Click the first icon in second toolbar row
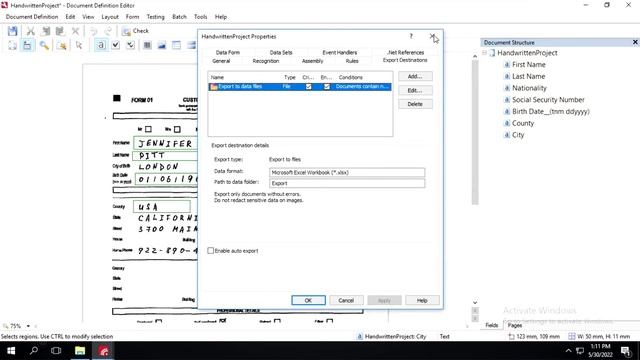The image size is (640, 360). (12, 45)
